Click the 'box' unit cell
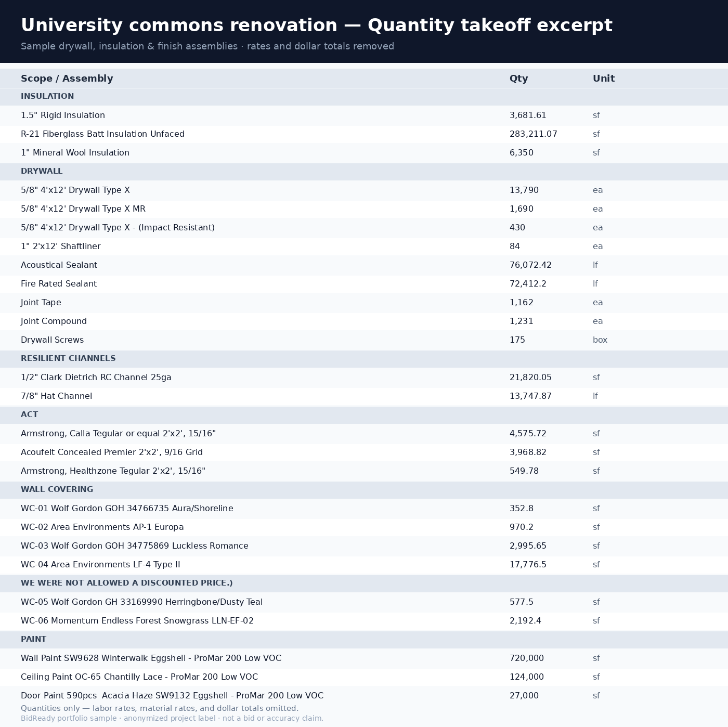Viewport: 728px width, 727px height. [x=600, y=340]
